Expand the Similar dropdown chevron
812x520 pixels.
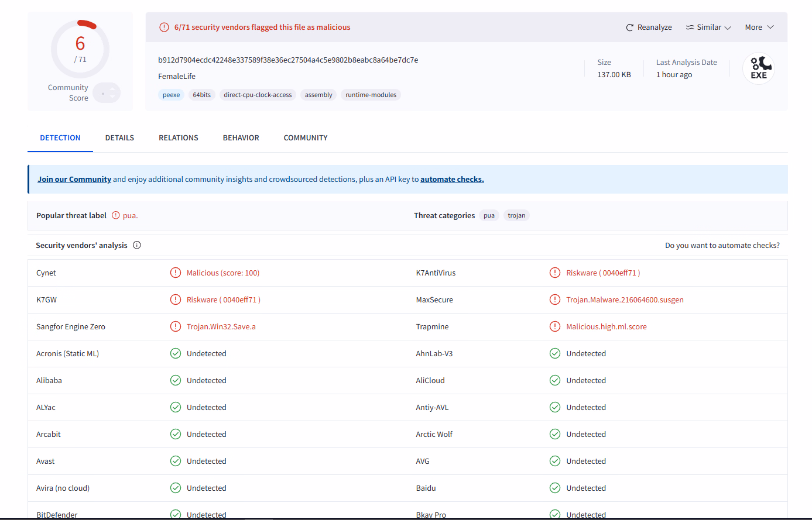click(728, 27)
